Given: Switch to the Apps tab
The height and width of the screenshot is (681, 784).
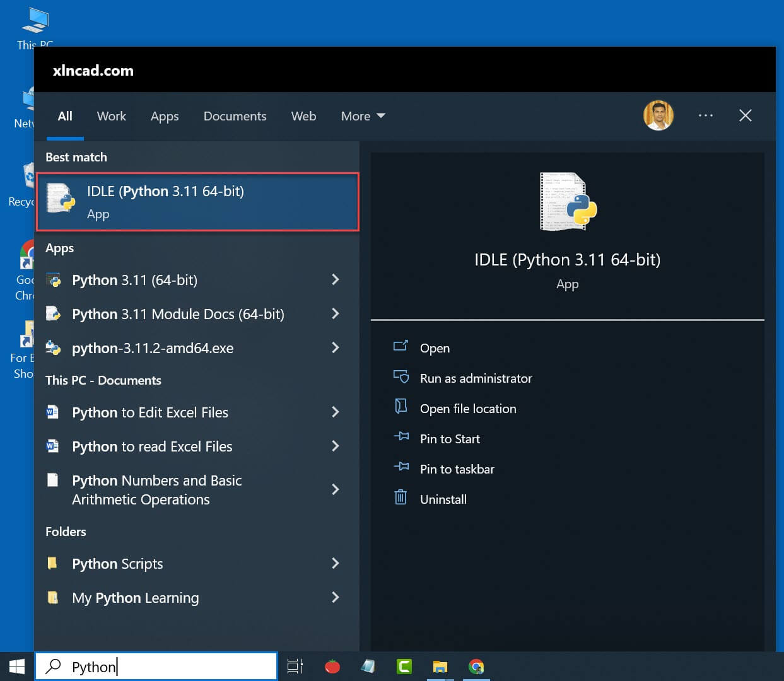Looking at the screenshot, I should coord(165,116).
